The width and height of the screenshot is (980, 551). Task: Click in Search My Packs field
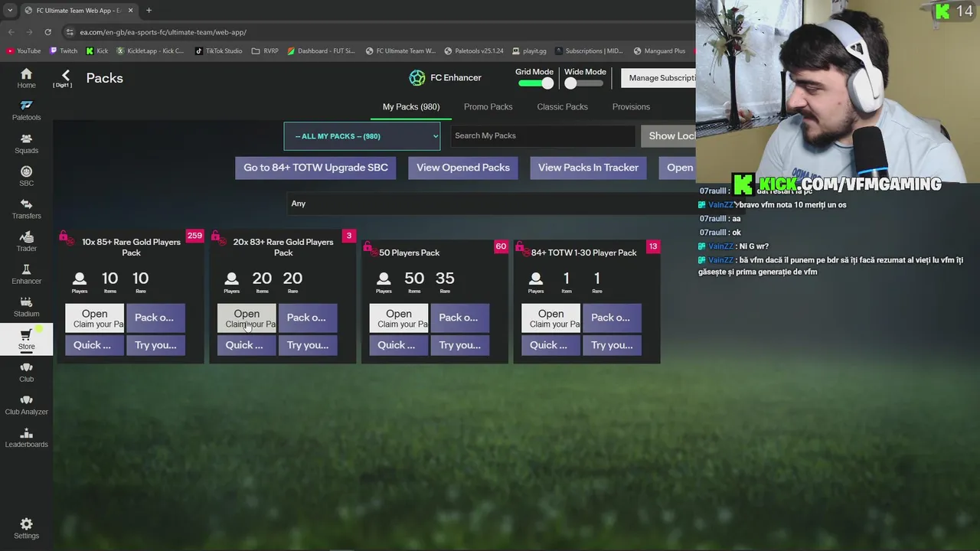pos(542,136)
